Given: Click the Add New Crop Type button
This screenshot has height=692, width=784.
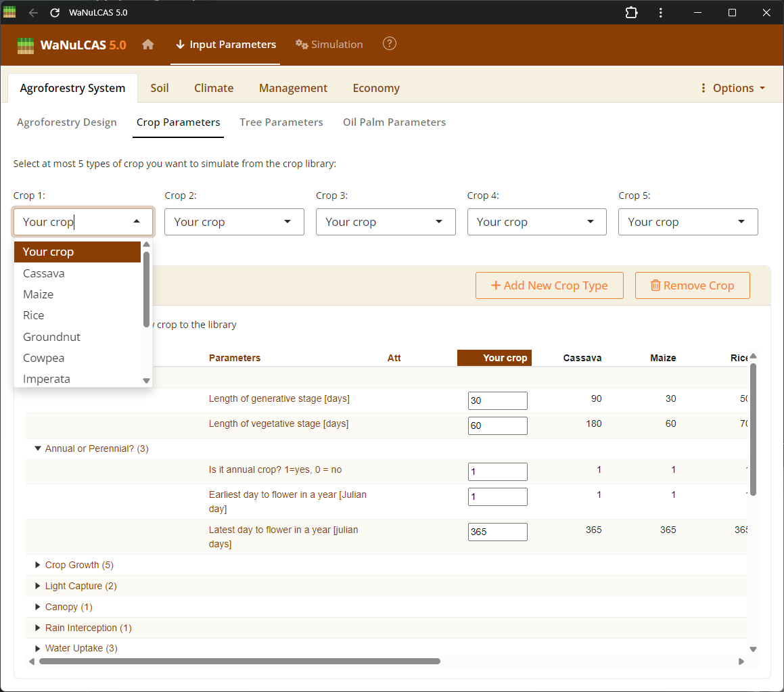Looking at the screenshot, I should [x=549, y=285].
